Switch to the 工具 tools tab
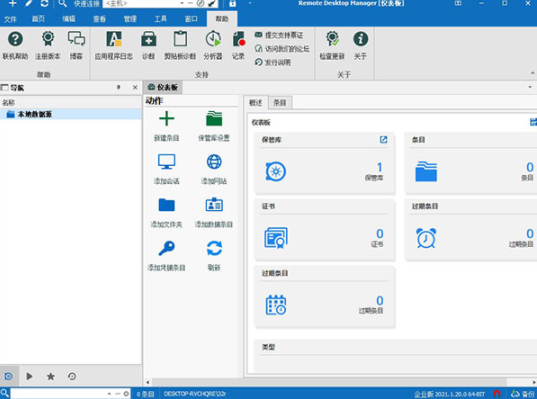The image size is (537, 399). 160,19
